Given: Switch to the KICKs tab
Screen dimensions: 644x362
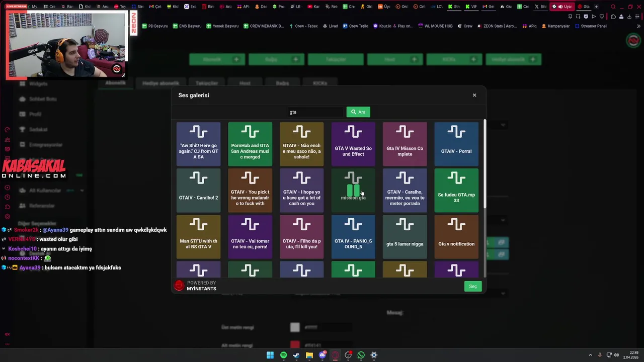Looking at the screenshot, I should (320, 83).
